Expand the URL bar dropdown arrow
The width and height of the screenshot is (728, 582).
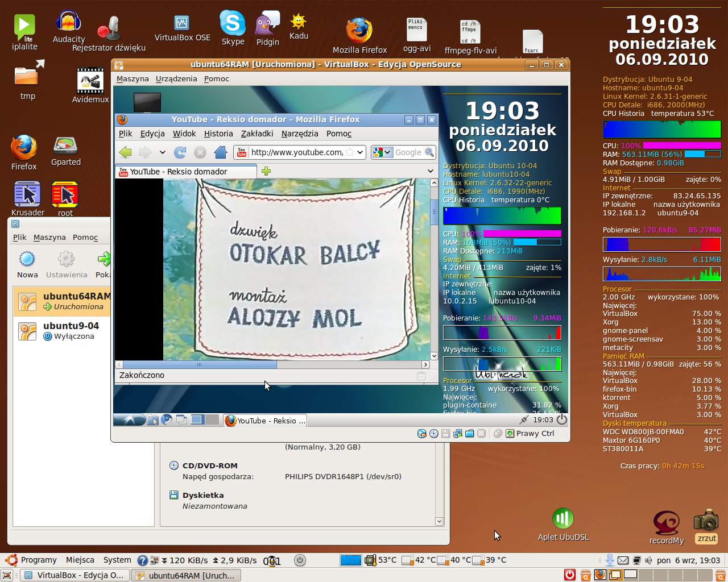(x=360, y=152)
